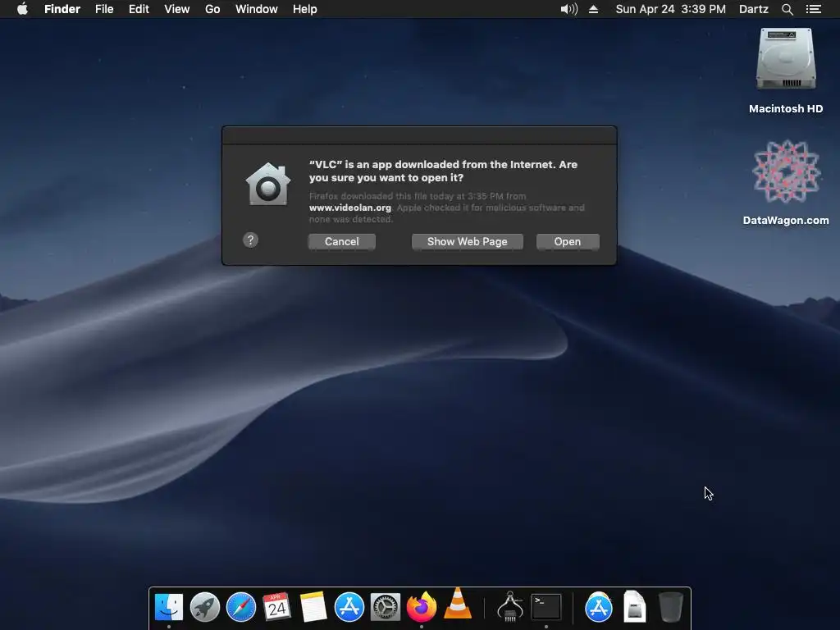Open Calendar from the Dock

[x=277, y=607]
